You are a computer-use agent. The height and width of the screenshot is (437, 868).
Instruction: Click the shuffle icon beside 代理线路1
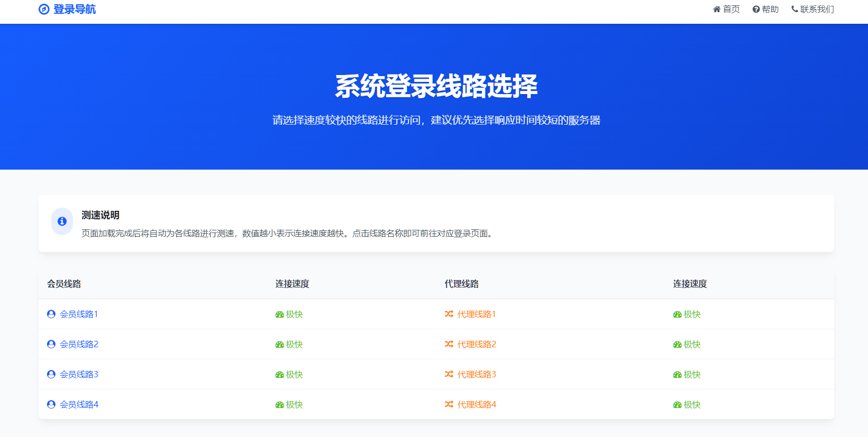[x=449, y=314]
